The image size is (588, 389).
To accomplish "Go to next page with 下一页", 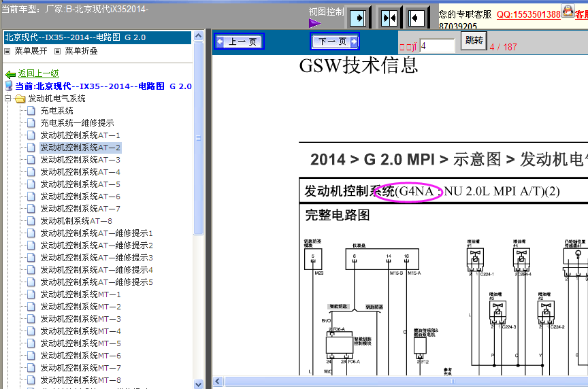I will pyautogui.click(x=335, y=41).
